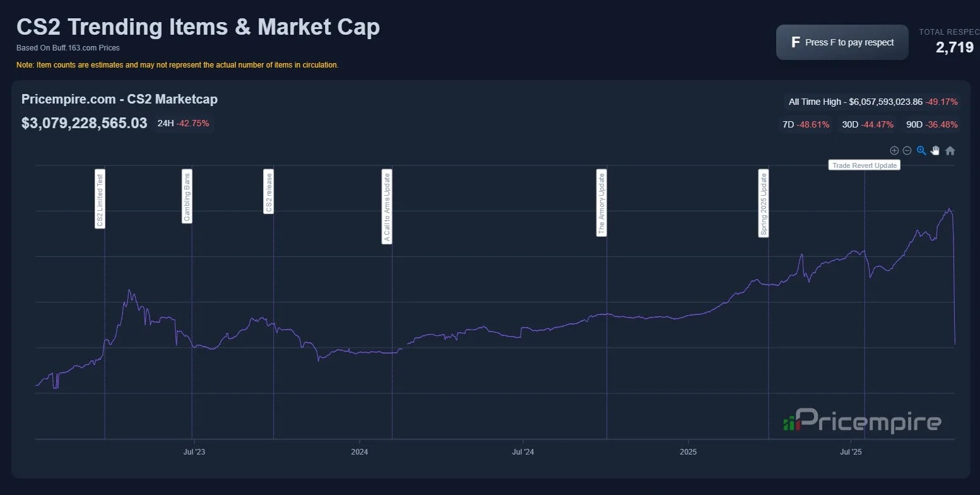Screen dimensions: 980x495
Task: Select the CS2 Trending Items & Market Cap heading
Action: pyautogui.click(x=198, y=27)
